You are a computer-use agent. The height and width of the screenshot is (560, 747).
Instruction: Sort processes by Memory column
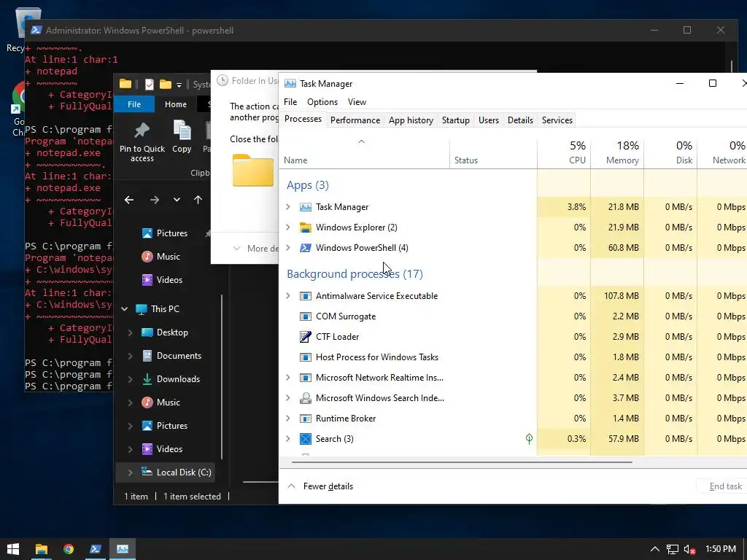click(x=617, y=152)
